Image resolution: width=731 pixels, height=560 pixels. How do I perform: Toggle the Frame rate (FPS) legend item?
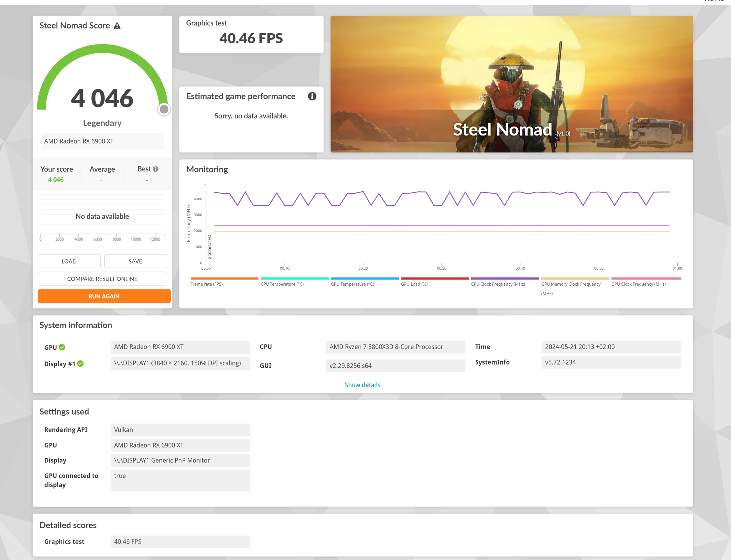click(207, 284)
